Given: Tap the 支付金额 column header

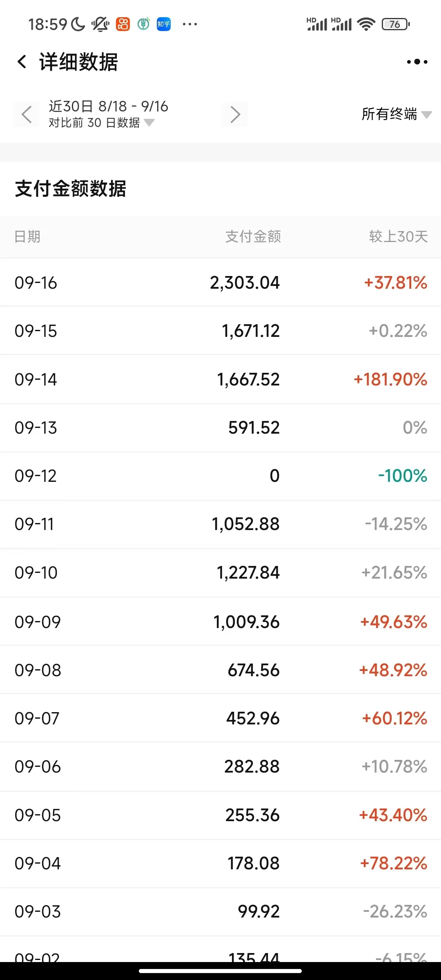Looking at the screenshot, I should point(253,236).
